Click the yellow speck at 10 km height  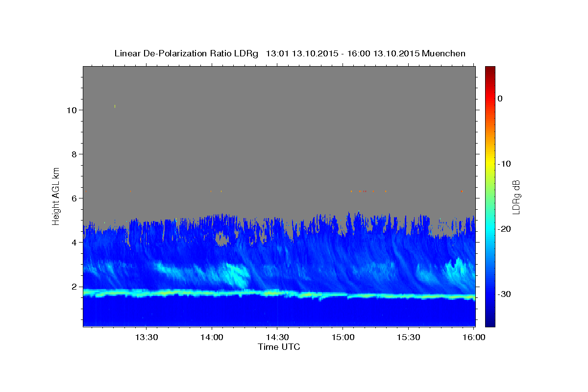(x=115, y=106)
